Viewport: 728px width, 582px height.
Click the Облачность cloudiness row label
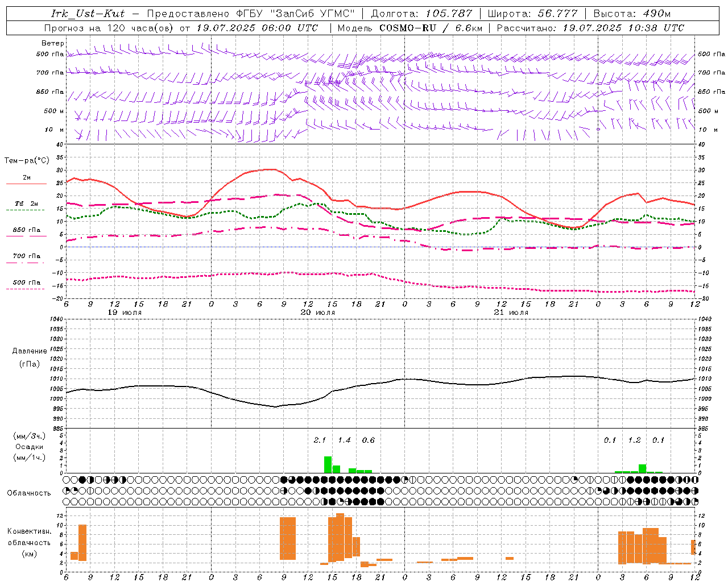tap(29, 493)
